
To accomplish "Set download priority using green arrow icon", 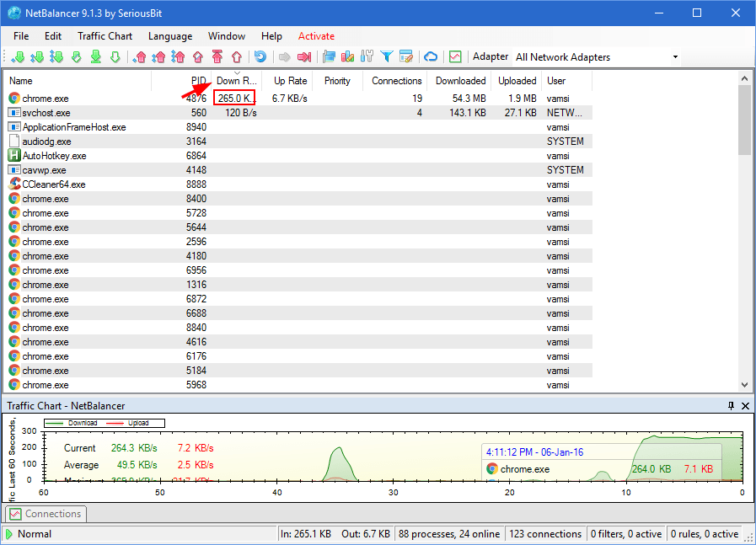I will pos(19,56).
